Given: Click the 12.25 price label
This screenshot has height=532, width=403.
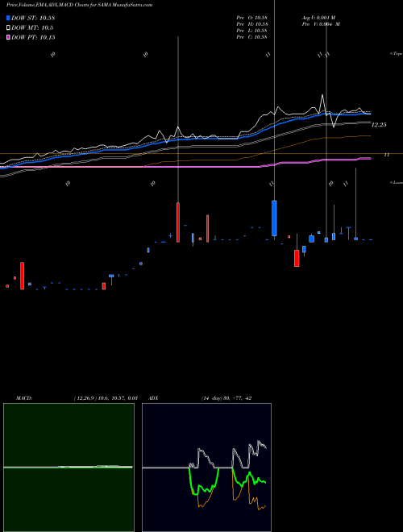Looking at the screenshot, I should (379, 125).
